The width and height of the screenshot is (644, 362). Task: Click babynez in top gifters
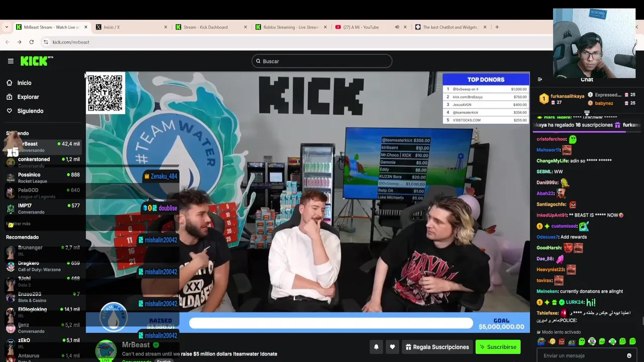click(604, 104)
